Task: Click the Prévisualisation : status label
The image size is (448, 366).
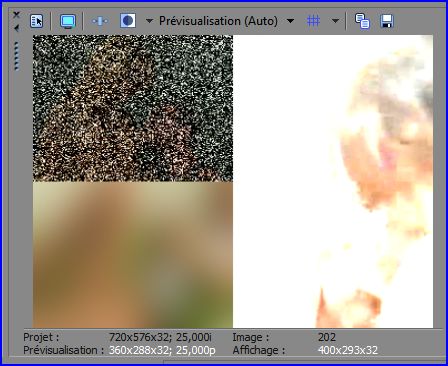Action: 64,350
